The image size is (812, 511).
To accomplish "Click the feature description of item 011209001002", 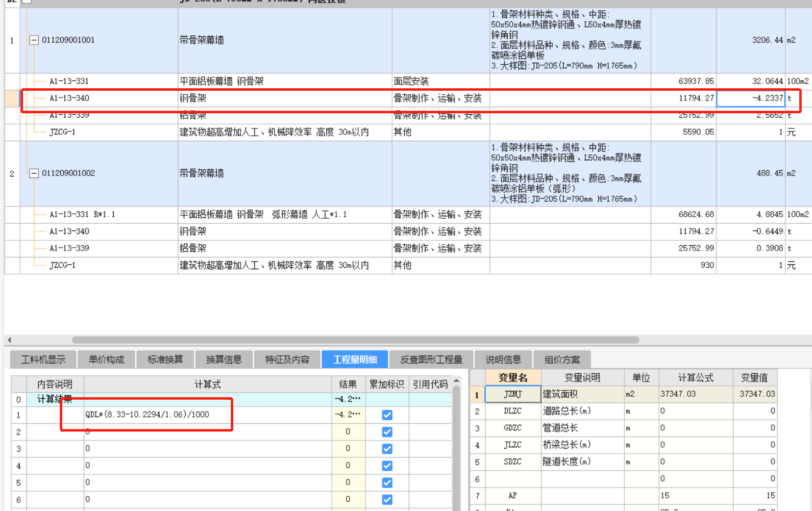I will tap(570, 173).
